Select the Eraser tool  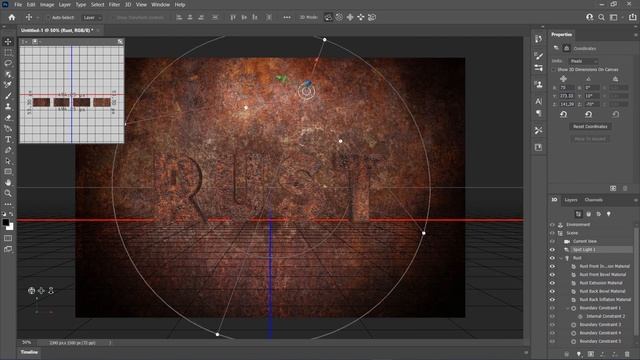8,118
